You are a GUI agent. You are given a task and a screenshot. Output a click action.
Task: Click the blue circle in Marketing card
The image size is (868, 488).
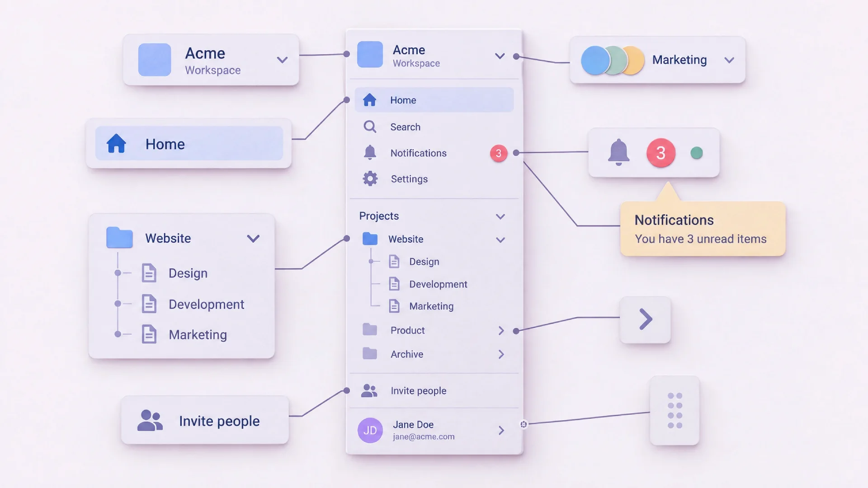click(x=595, y=60)
